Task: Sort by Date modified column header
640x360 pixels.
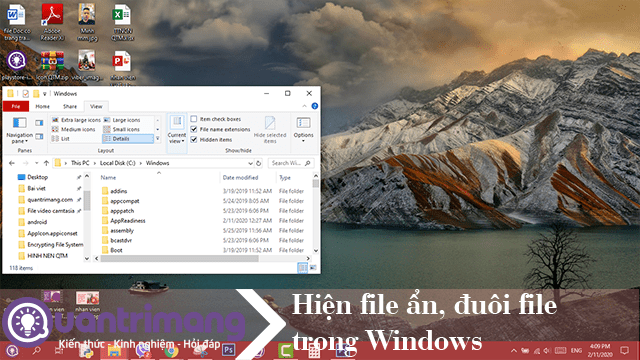Action: 240,178
